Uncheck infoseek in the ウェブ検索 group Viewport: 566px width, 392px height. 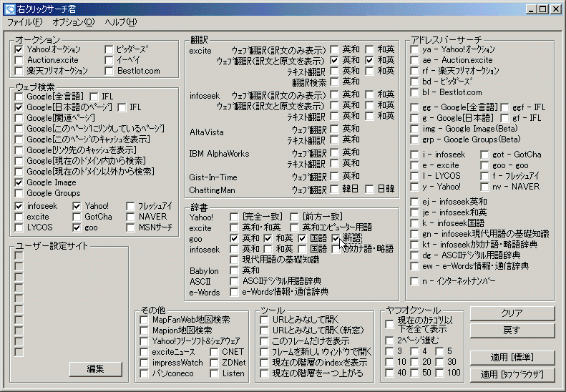(19, 206)
